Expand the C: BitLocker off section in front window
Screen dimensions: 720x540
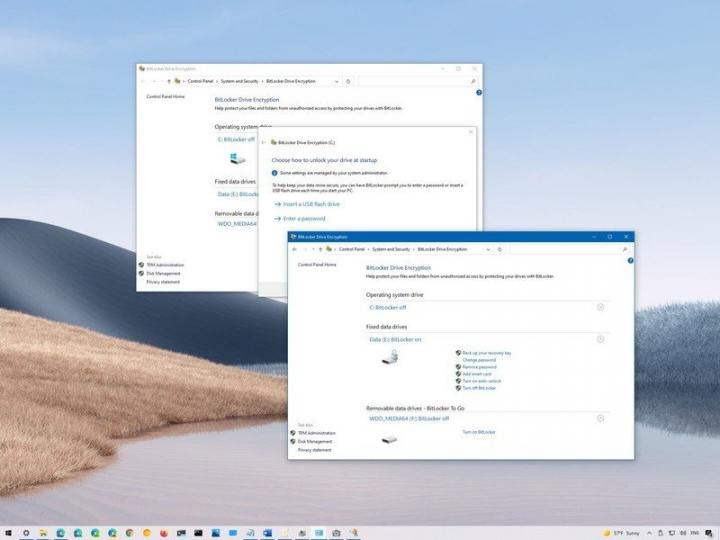tap(600, 307)
